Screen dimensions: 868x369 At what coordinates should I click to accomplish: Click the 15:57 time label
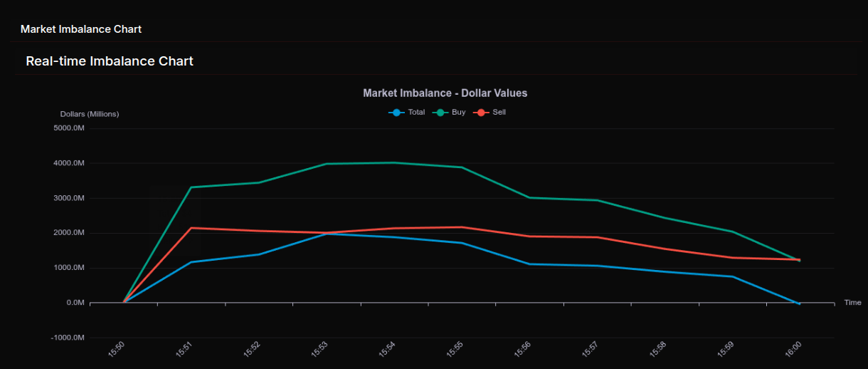pos(589,349)
